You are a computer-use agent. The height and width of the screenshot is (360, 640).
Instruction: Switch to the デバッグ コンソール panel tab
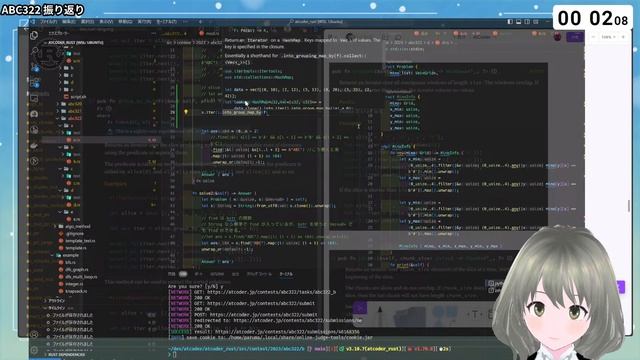259,274
